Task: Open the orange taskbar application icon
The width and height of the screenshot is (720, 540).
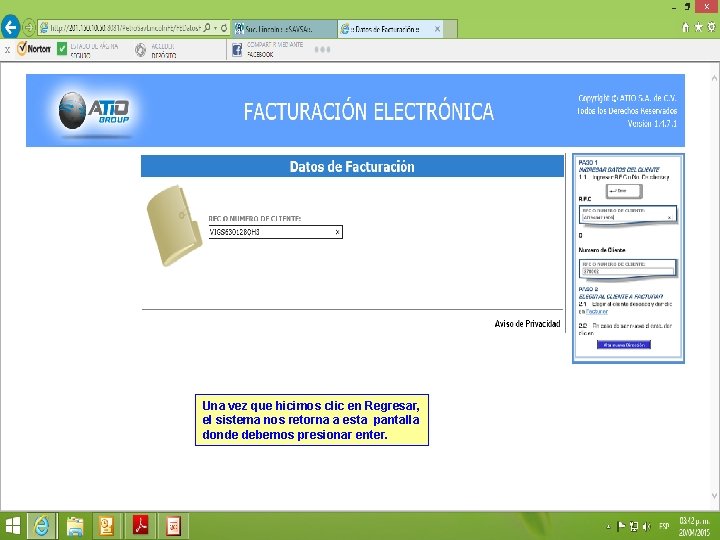Action: point(106,526)
